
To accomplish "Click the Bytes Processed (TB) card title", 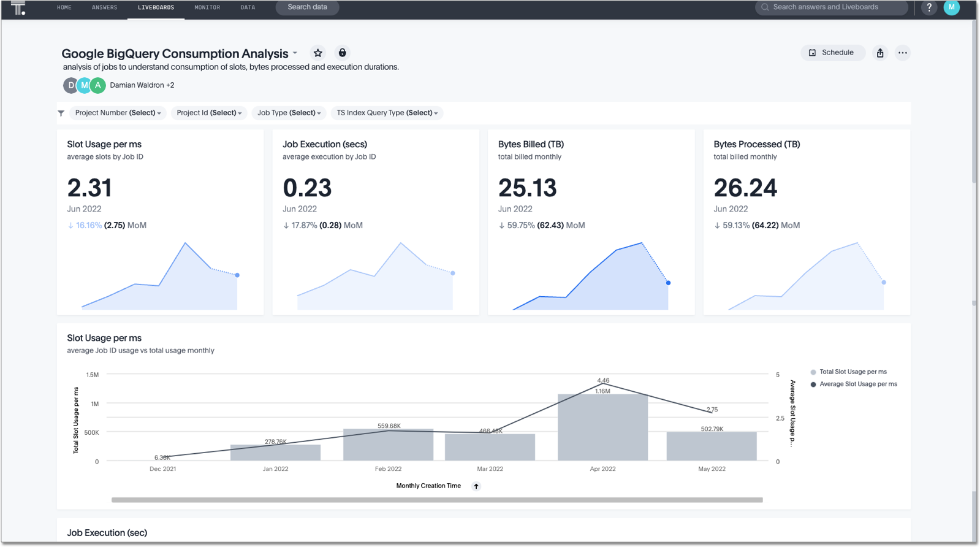I will click(x=757, y=145).
